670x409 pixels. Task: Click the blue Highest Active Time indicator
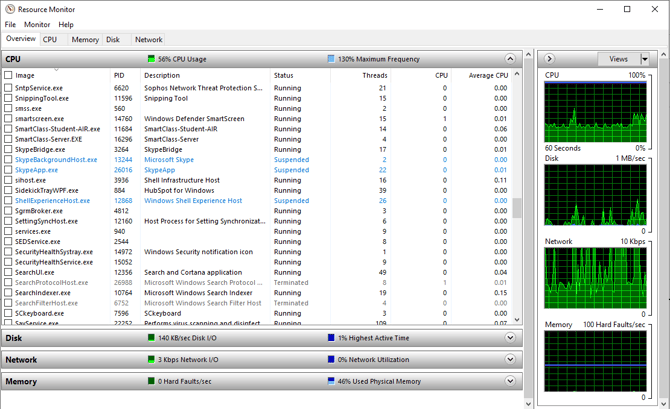(x=331, y=338)
